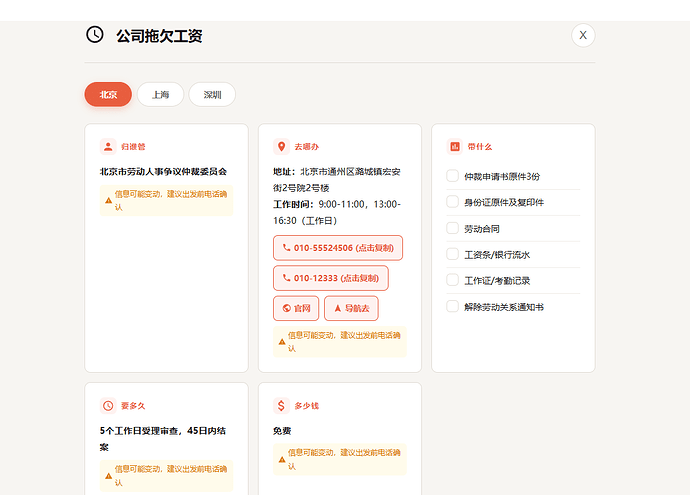Open the 官网 official website button

click(x=296, y=308)
